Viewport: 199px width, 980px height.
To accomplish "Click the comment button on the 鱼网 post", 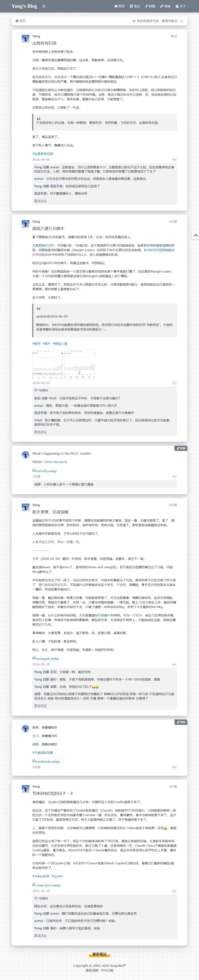I will coord(174,767).
